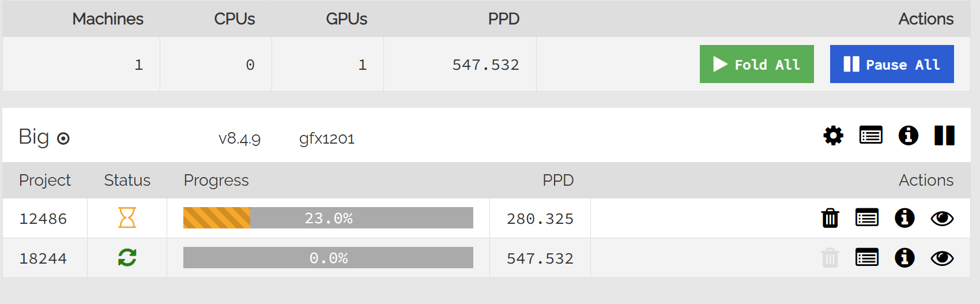The image size is (980, 304).
Task: Click the 23.0% progress bar
Action: pos(328,218)
